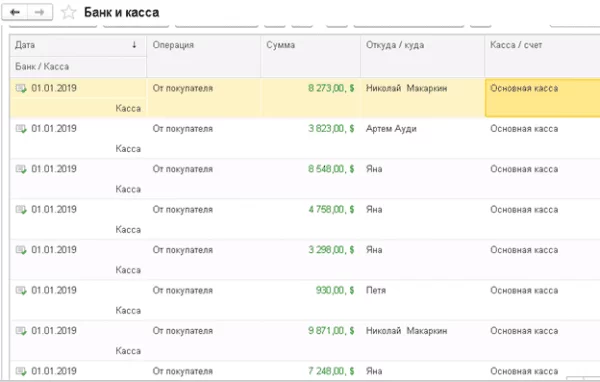Select the amount 9 871,00, $

331,331
